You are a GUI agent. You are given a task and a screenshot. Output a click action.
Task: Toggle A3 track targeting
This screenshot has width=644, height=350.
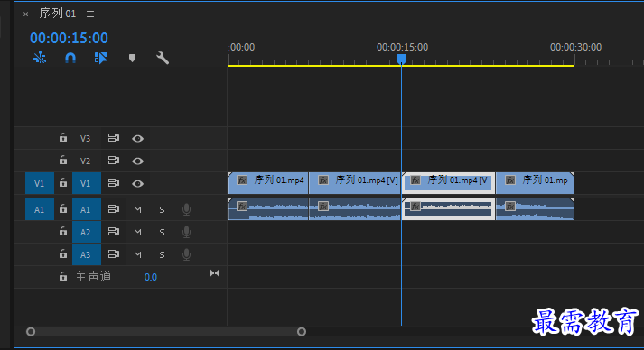pyautogui.click(x=86, y=254)
